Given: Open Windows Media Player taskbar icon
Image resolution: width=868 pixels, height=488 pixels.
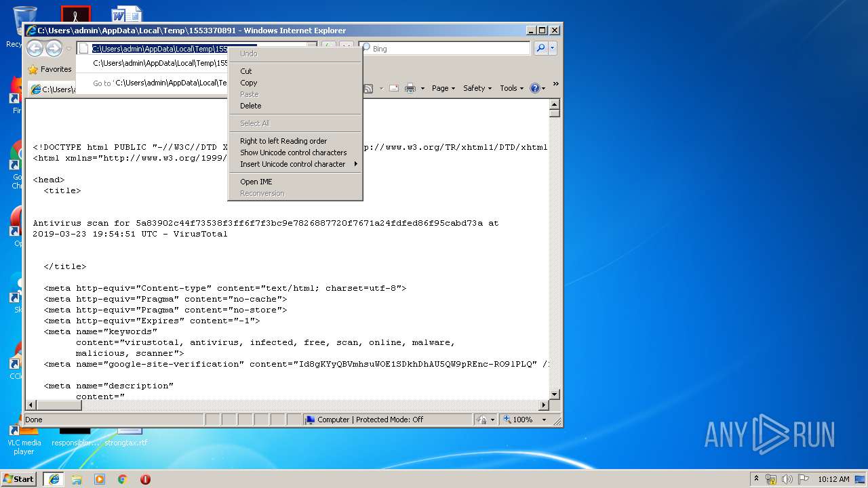Looking at the screenshot, I should click(x=100, y=479).
